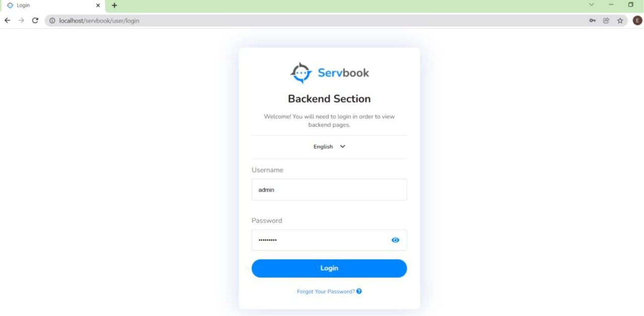Reload the page with the refresh icon
Screen dimensions: 644x316
tap(35, 21)
